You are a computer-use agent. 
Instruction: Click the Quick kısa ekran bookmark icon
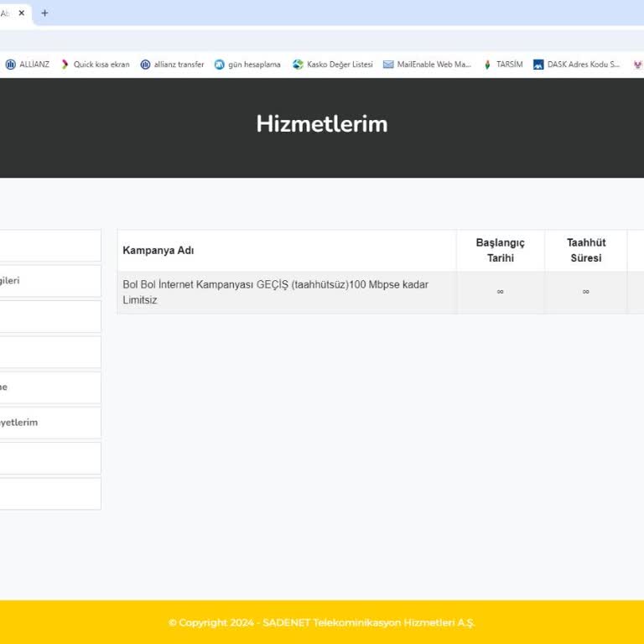[65, 65]
